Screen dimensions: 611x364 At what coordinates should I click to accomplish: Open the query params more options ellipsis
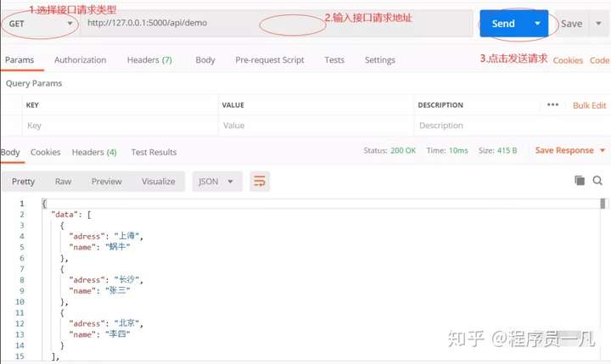pyautogui.click(x=552, y=105)
